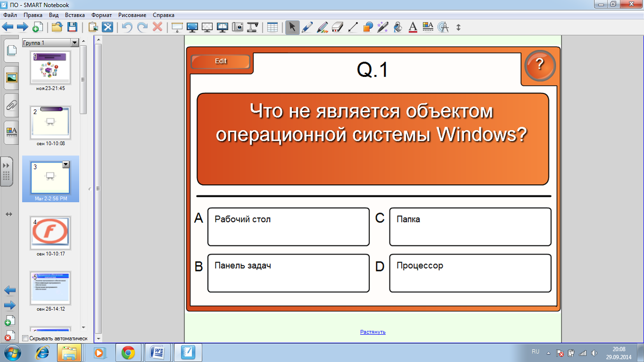Pick the Creative Pens tool
Screen dimensions: 644x362
point(322,27)
